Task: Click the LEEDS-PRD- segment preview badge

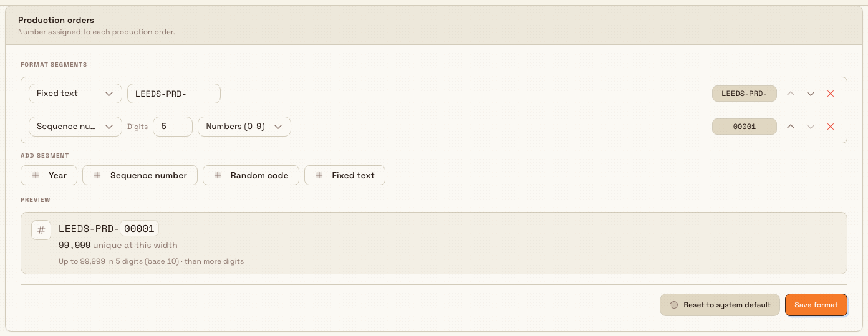Action: pos(745,94)
